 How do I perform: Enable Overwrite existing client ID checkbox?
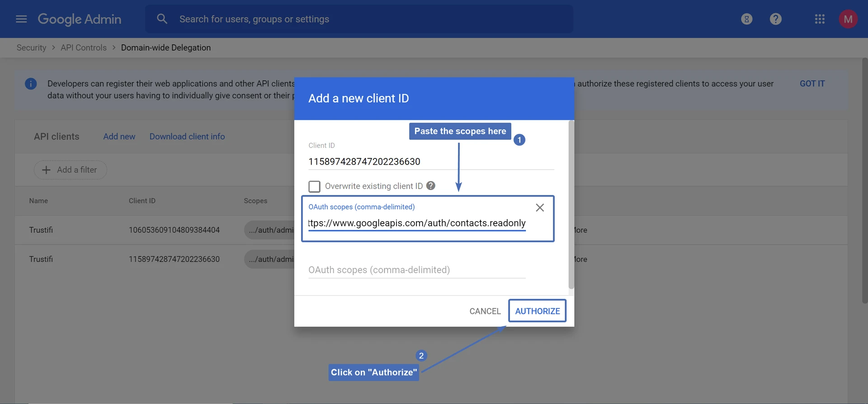(x=314, y=186)
